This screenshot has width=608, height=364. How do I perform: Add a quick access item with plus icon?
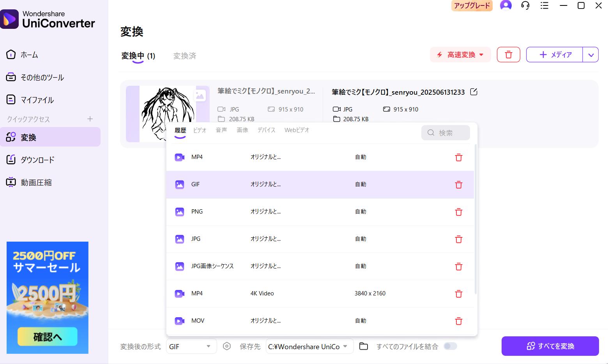click(90, 119)
